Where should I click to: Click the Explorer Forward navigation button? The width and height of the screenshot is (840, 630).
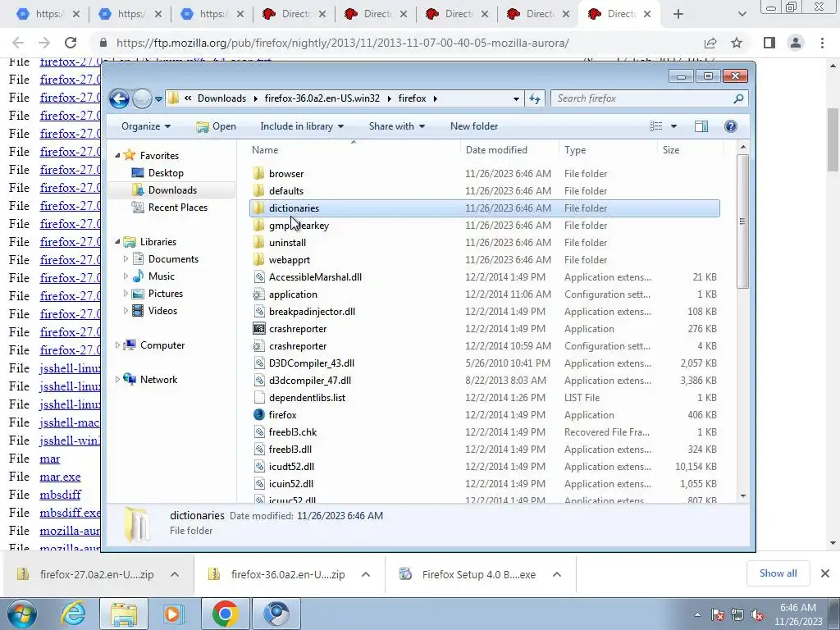pyautogui.click(x=142, y=98)
